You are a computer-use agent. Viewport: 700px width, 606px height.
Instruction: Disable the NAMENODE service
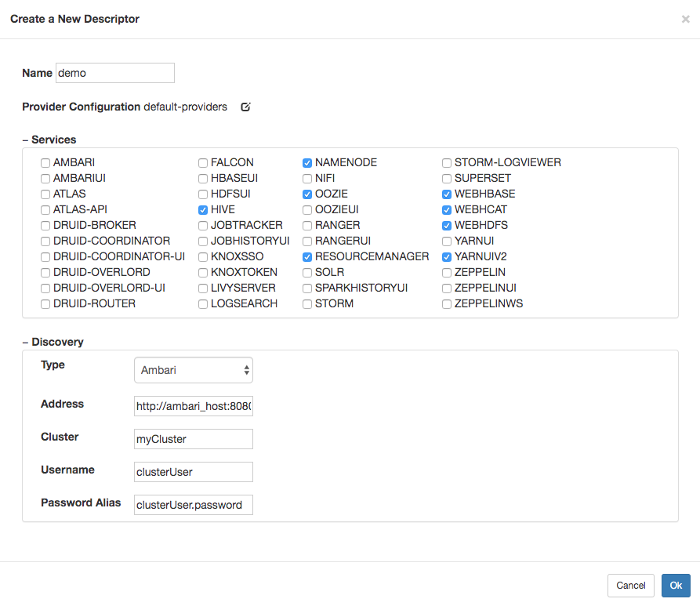pos(306,162)
